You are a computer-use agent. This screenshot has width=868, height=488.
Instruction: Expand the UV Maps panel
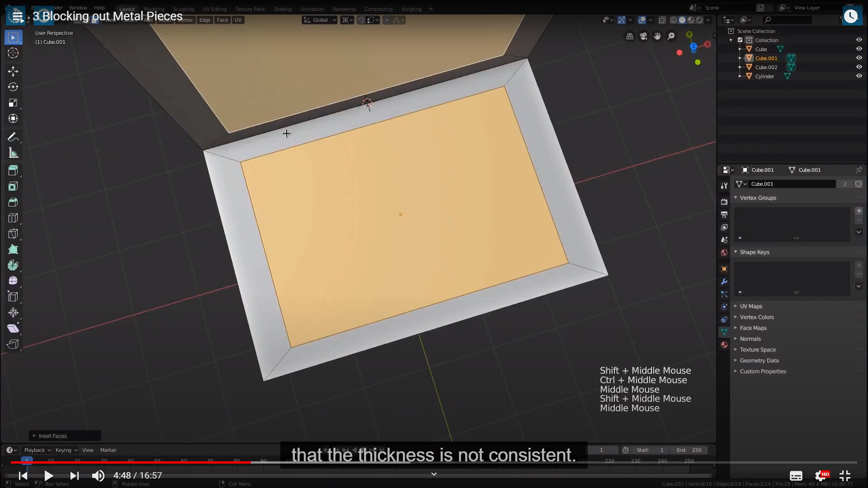(751, 306)
